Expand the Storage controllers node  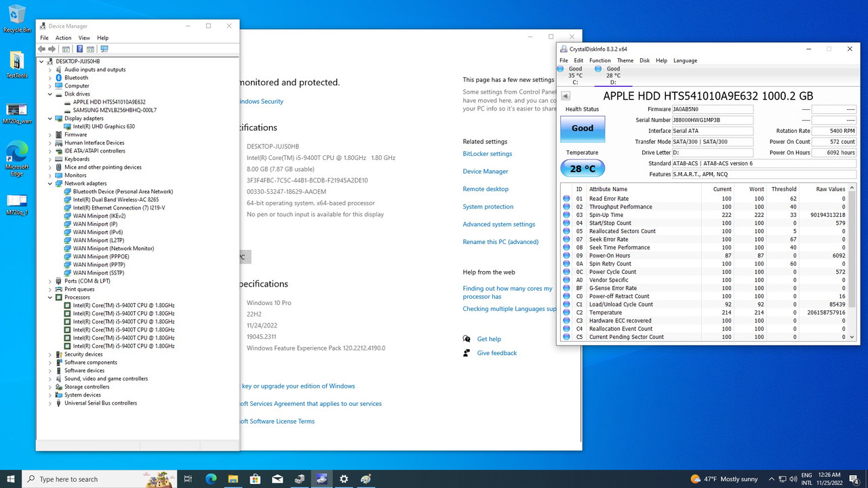coord(50,387)
